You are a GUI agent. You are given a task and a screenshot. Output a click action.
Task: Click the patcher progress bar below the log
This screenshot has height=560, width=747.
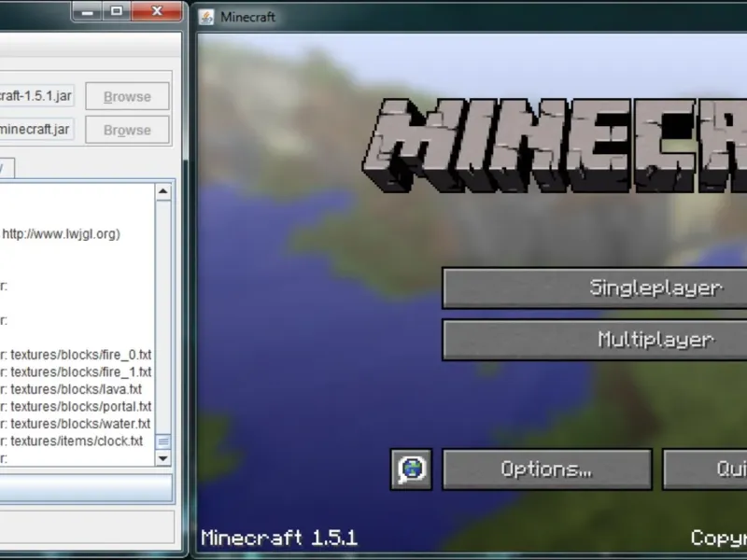(x=86, y=487)
